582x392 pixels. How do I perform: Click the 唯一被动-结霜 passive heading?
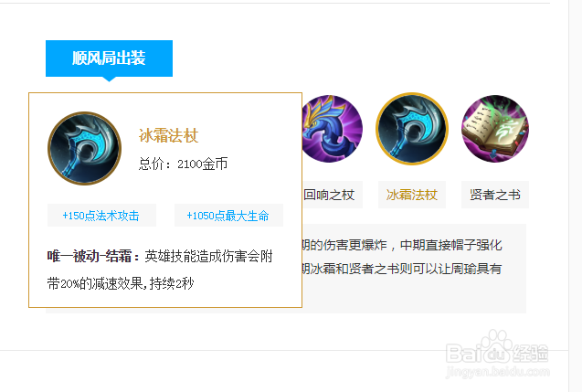[x=93, y=256]
